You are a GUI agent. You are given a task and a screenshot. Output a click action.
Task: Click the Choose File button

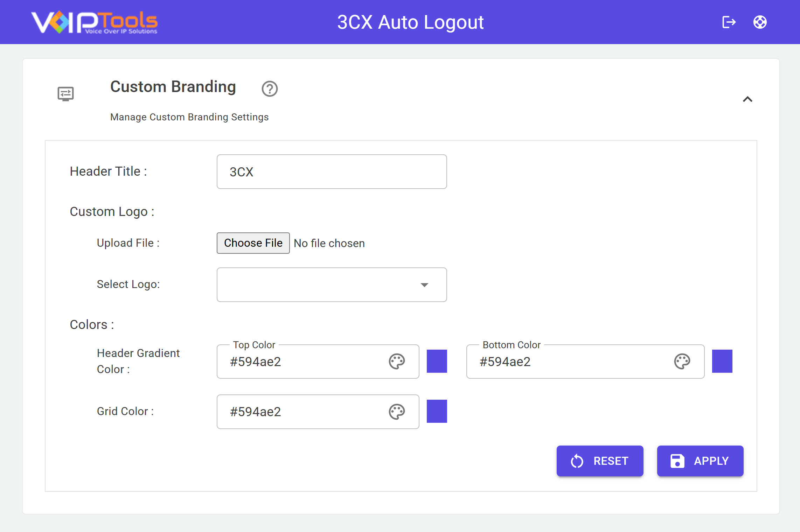[253, 243]
